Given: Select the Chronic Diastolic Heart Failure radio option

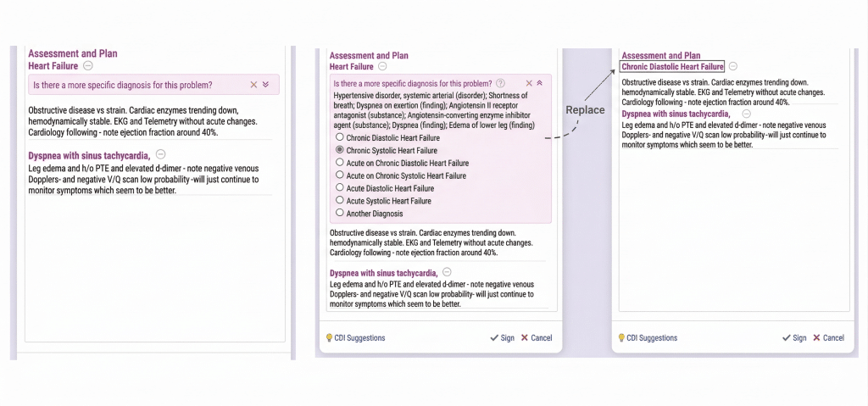Looking at the screenshot, I should 341,137.
